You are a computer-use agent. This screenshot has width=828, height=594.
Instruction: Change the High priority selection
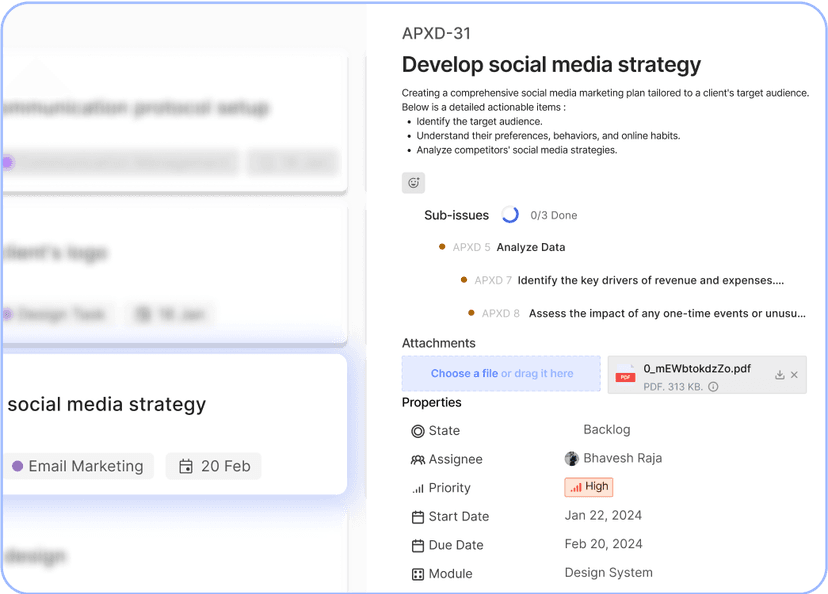coord(588,487)
